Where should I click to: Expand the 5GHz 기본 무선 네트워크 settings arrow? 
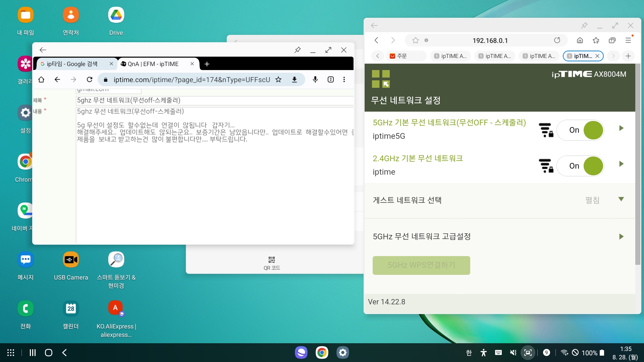tap(621, 128)
